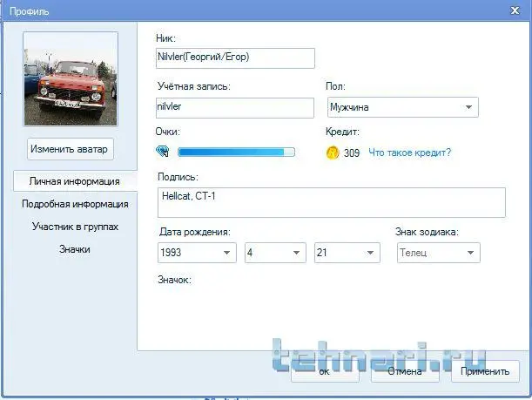
Task: Click the gold credit coin icon
Action: click(332, 153)
